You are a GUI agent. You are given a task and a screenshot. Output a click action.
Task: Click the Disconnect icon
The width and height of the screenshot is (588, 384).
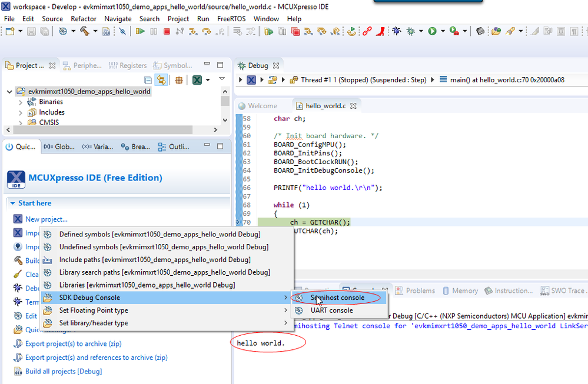coord(180,32)
